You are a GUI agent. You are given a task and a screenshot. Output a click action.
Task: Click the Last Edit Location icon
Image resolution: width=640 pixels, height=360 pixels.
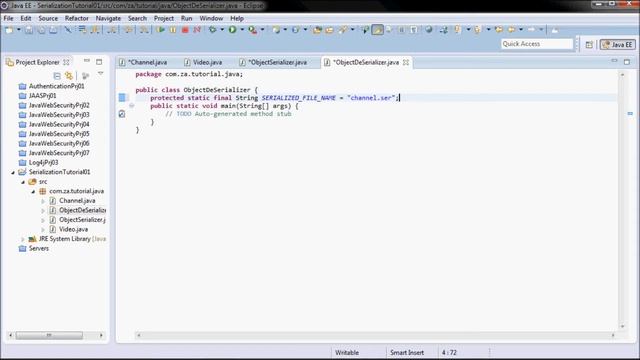[499, 30]
